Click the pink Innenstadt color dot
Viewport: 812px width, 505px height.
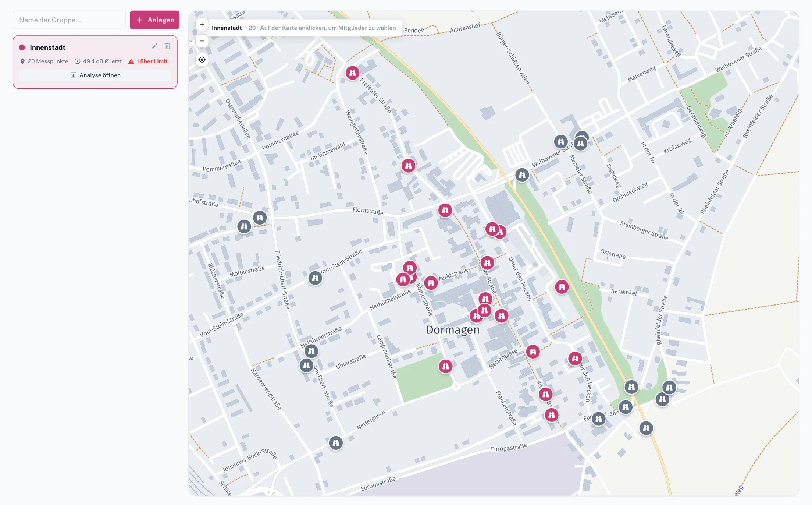point(22,47)
